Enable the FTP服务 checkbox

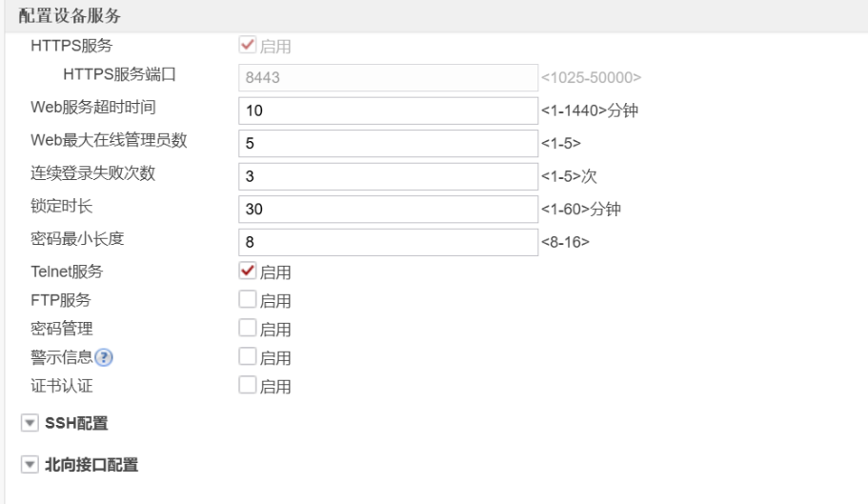point(248,299)
